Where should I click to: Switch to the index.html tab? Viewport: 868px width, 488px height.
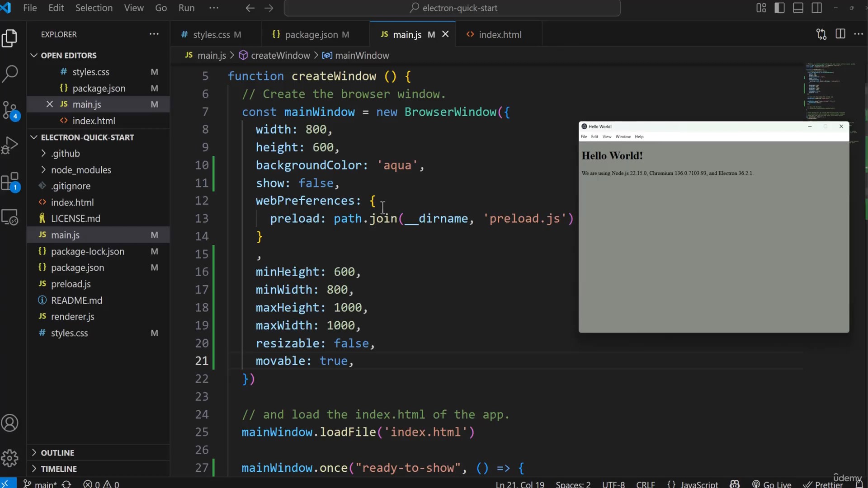[x=500, y=34]
